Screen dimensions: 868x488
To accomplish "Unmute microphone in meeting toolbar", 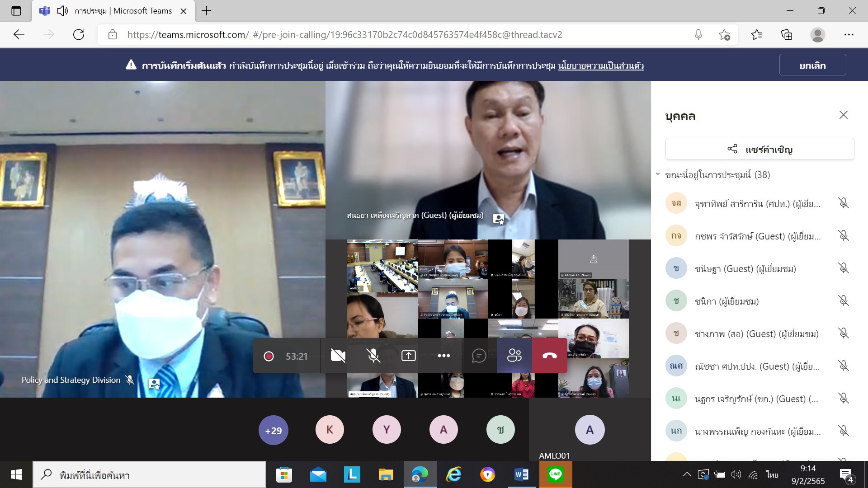I will pyautogui.click(x=373, y=356).
